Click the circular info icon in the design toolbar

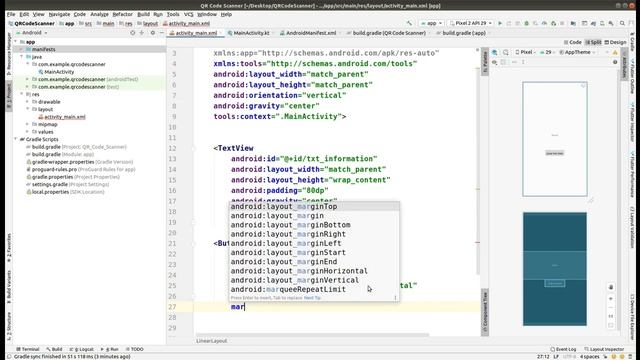point(615,62)
